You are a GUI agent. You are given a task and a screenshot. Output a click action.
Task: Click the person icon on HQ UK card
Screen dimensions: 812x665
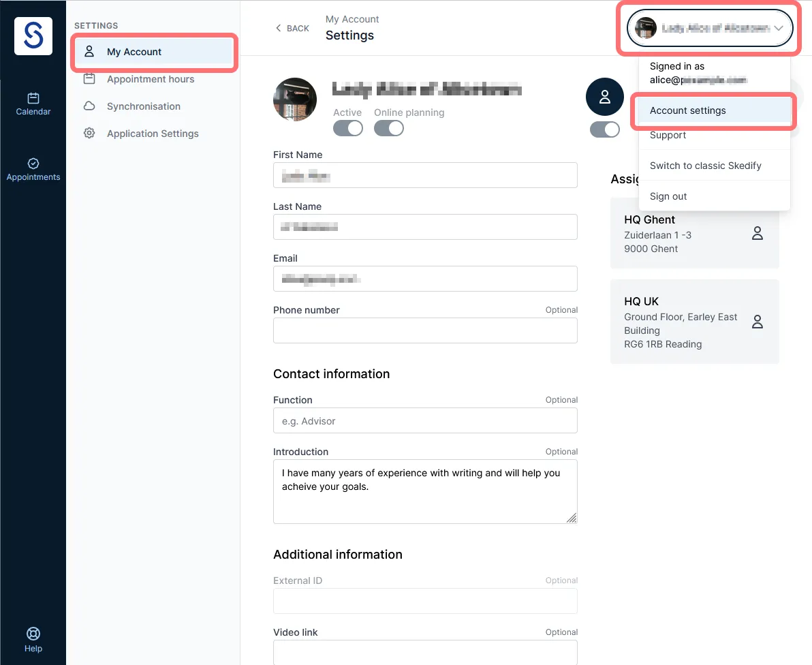tap(757, 322)
